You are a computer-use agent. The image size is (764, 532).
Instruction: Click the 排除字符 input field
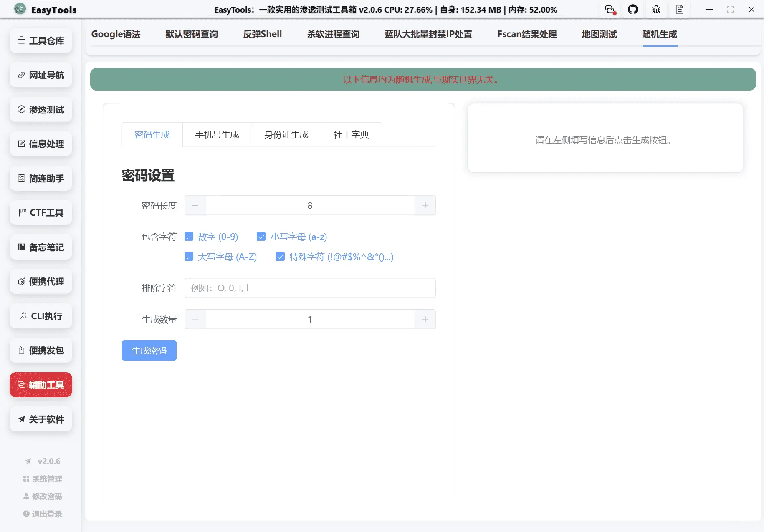click(310, 288)
